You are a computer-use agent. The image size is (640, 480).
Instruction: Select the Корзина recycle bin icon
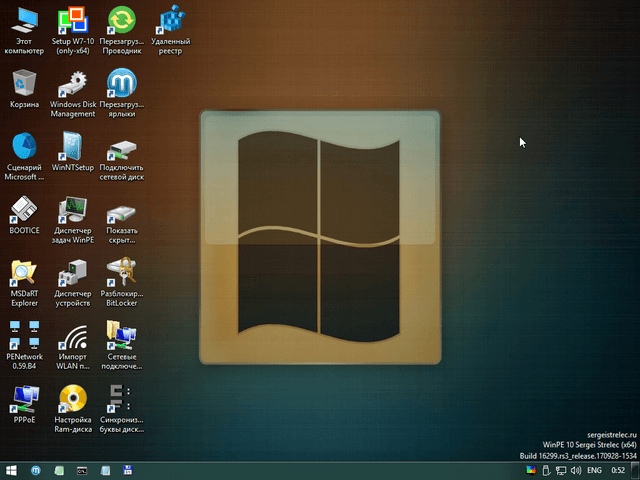pos(24,83)
